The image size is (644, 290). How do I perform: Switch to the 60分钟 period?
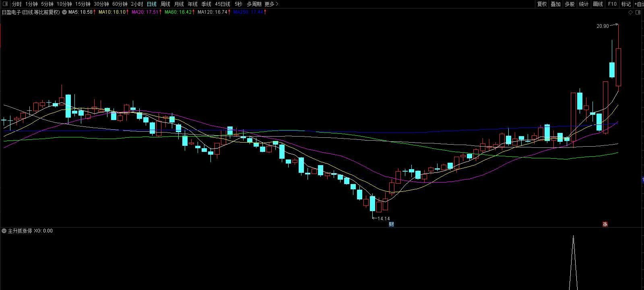pyautogui.click(x=120, y=4)
